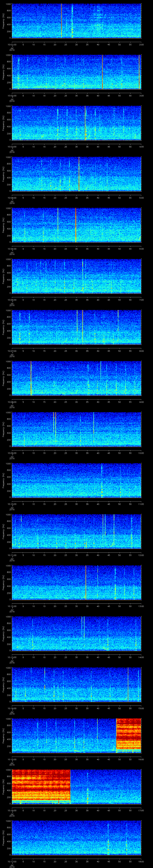
Task: Click the 10:13:00 start time label
Action: (x=12, y=657)
